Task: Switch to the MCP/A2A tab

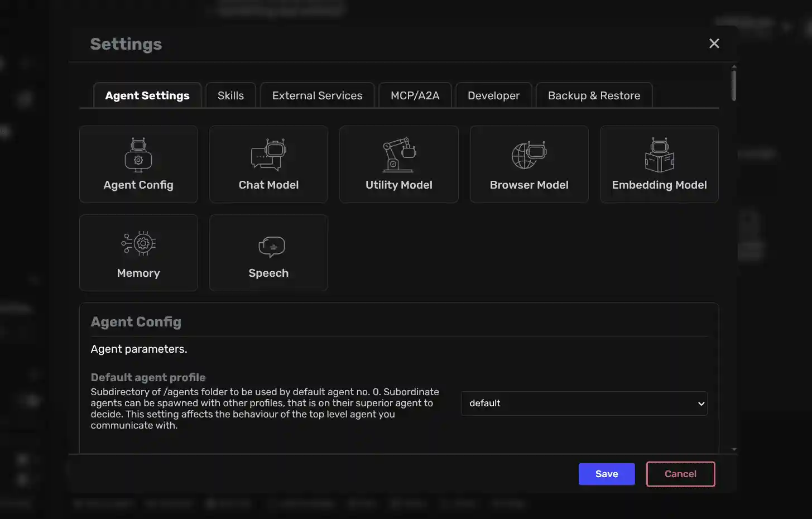Action: pyautogui.click(x=415, y=95)
